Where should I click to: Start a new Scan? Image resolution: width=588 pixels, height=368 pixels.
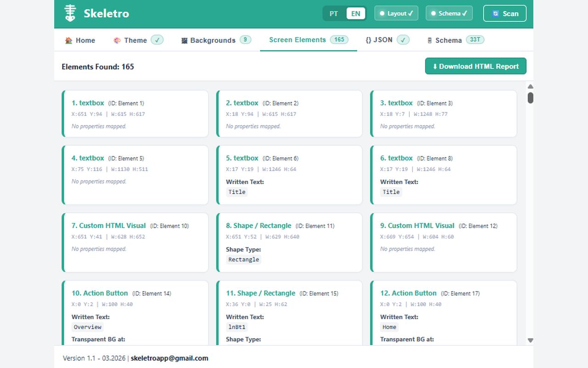click(x=505, y=13)
